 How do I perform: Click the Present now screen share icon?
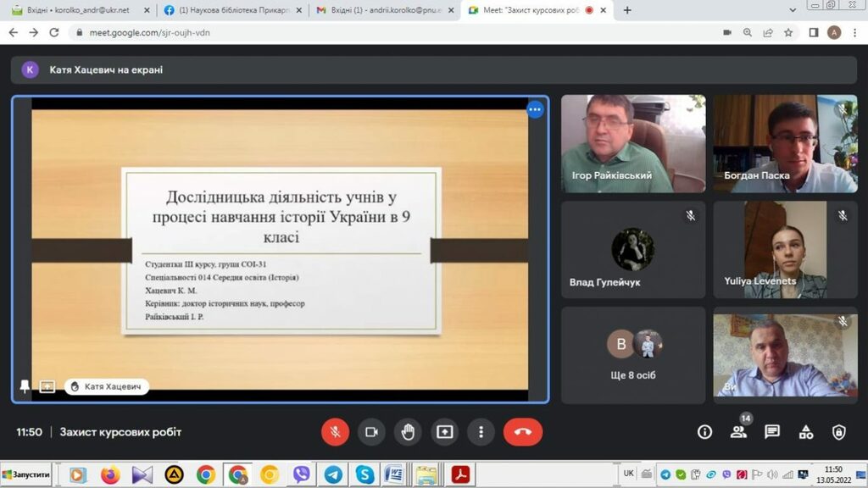pos(444,432)
